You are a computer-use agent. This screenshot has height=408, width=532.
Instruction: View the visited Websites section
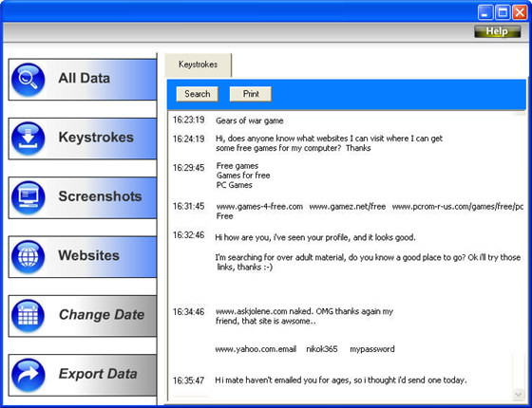83,256
